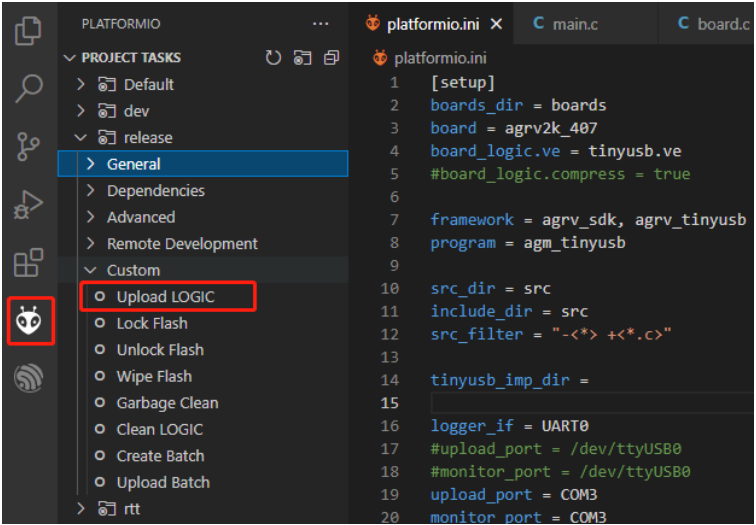Viewport: 756px width, 525px height.
Task: Open the Explorer view in activity bar
Action: pos(28,30)
